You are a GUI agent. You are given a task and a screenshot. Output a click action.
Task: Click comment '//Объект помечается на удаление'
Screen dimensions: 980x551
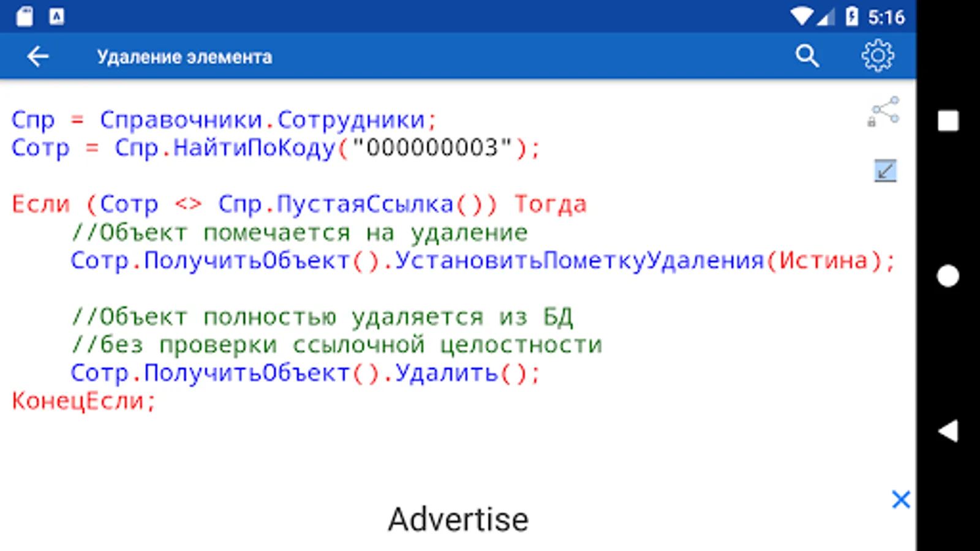coord(299,233)
